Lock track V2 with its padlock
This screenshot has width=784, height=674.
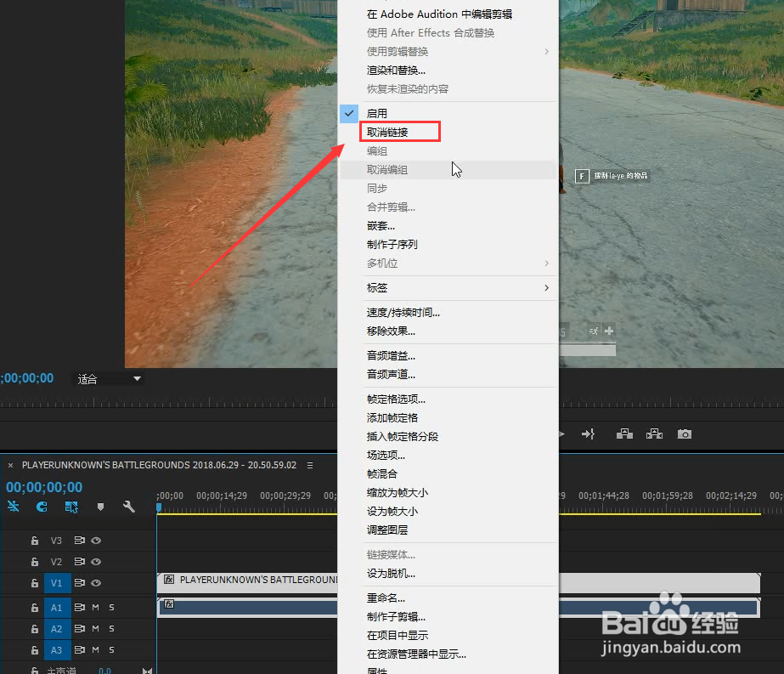[x=35, y=562]
